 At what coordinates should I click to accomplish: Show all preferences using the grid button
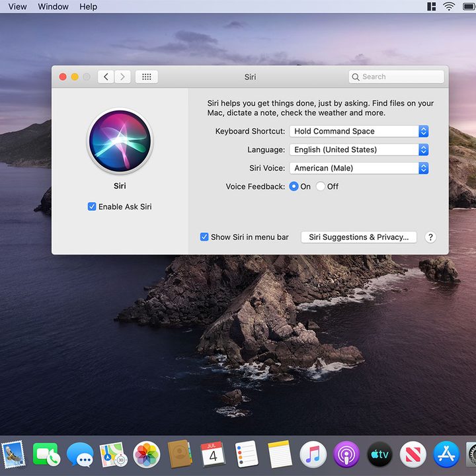click(x=146, y=77)
